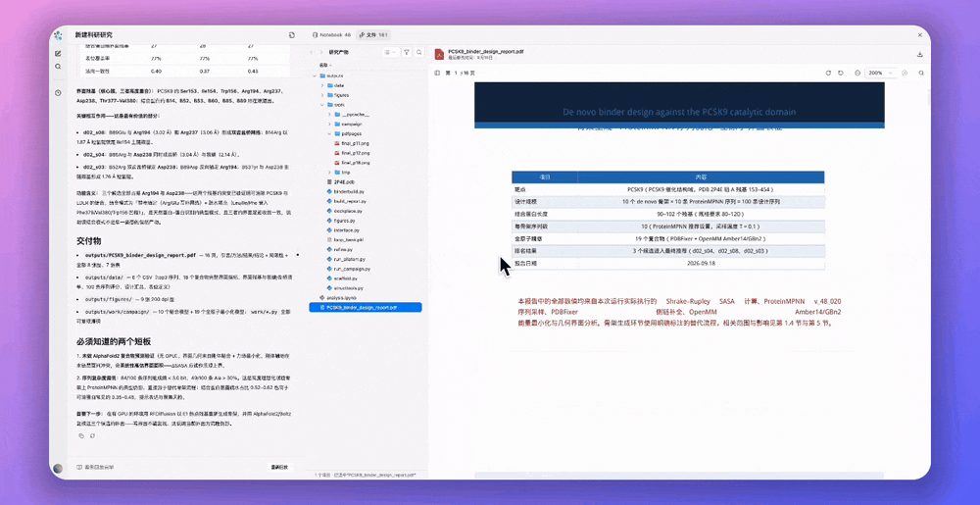Open build_report.py file
980x505 pixels.
346,201
